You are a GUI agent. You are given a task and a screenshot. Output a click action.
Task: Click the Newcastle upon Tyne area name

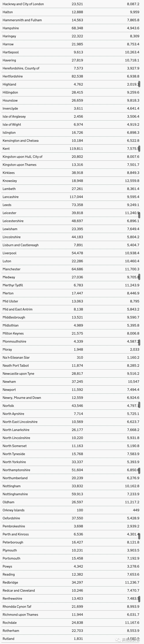(18, 373)
